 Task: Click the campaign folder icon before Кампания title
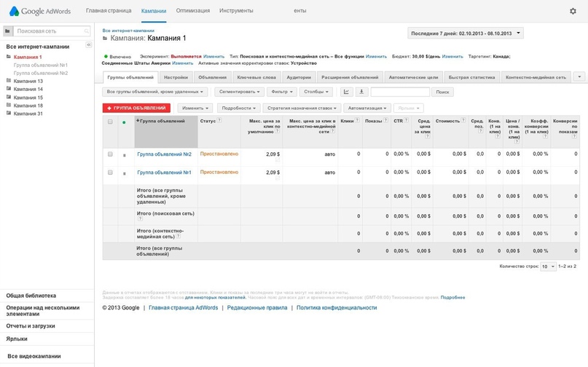pyautogui.click(x=105, y=39)
